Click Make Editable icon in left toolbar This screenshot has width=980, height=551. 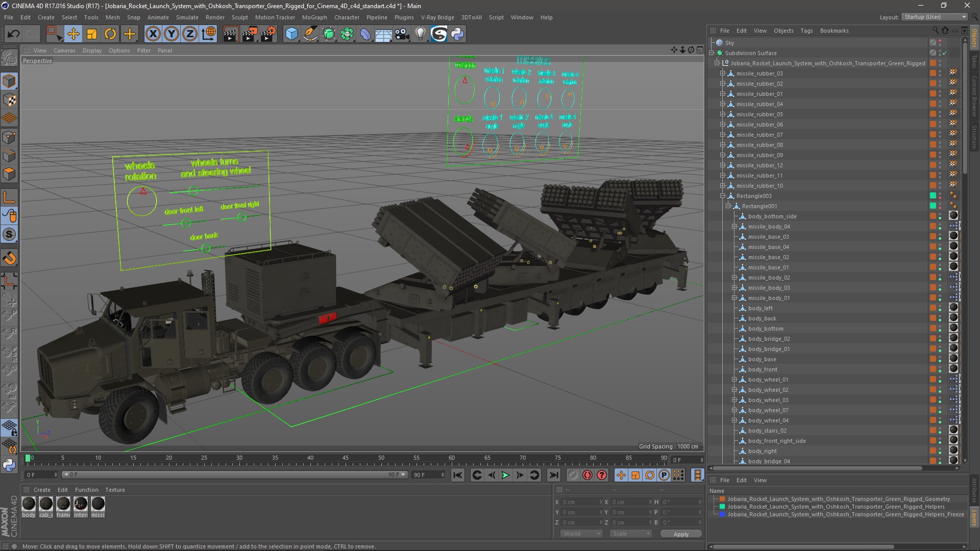(9, 58)
